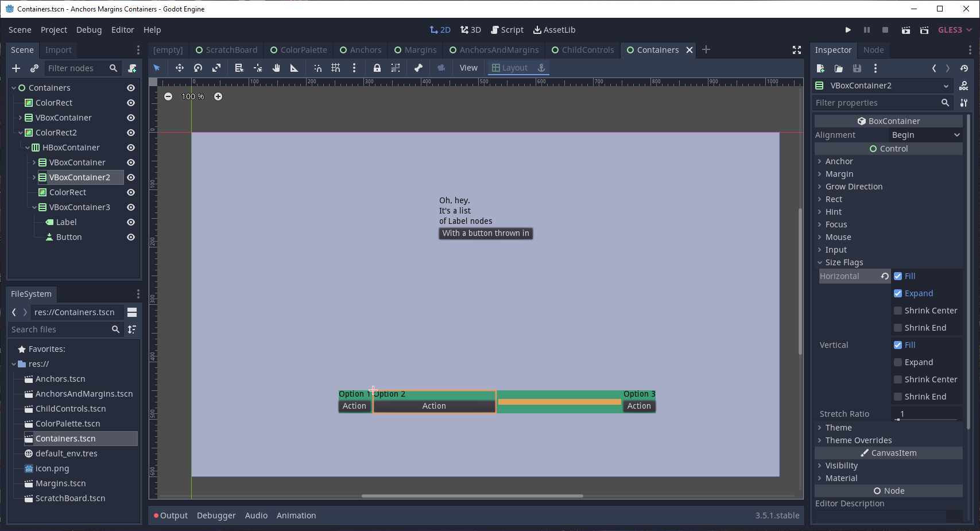Screen dimensions: 980x531
Task: Add a child node using the plus icon
Action: point(16,68)
